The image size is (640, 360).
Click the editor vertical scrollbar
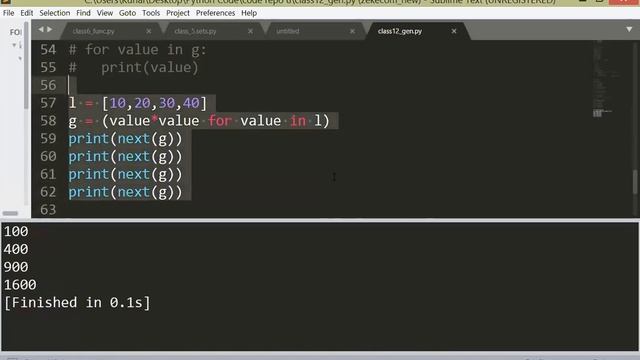[635, 182]
